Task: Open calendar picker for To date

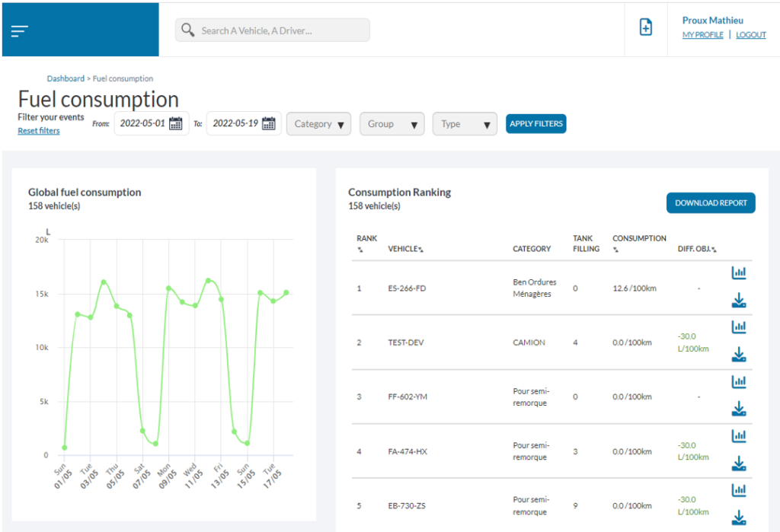Action: pyautogui.click(x=268, y=124)
